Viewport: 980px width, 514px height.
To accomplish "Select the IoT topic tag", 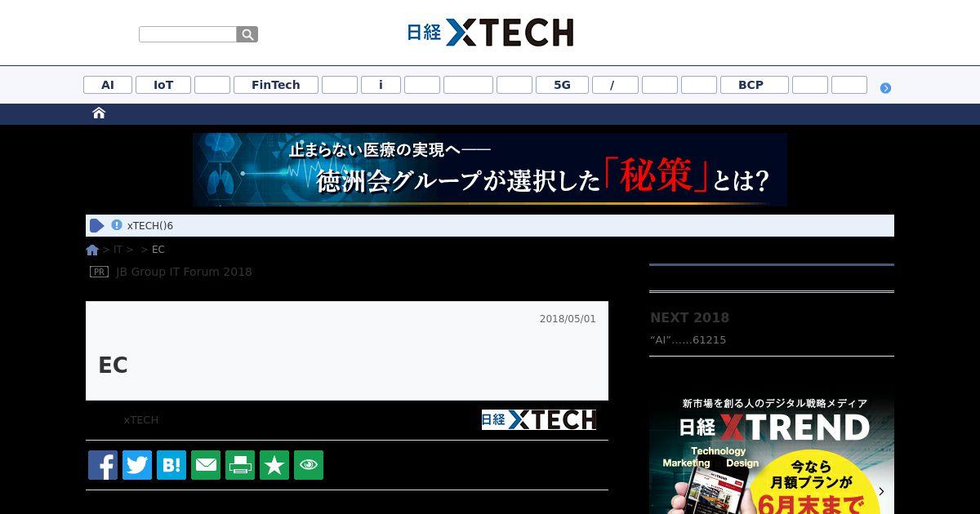I will (163, 85).
